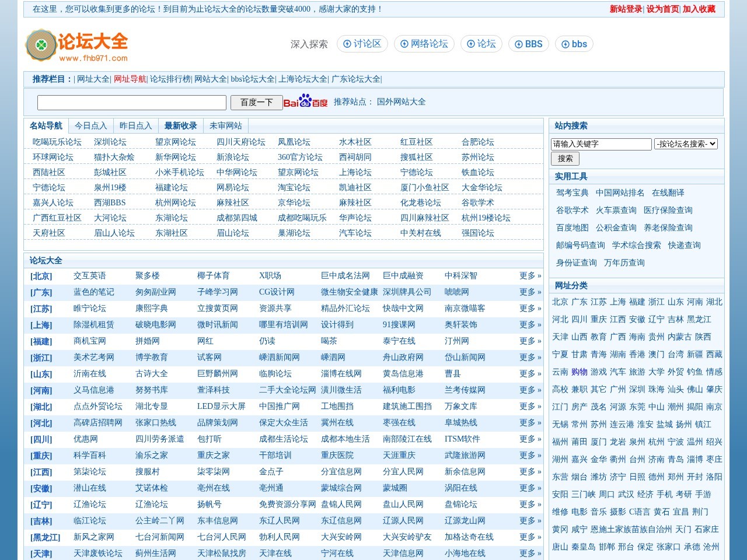747x560 pixels.
Task: Show more 北京 forums via 更多
Action: click(530, 275)
